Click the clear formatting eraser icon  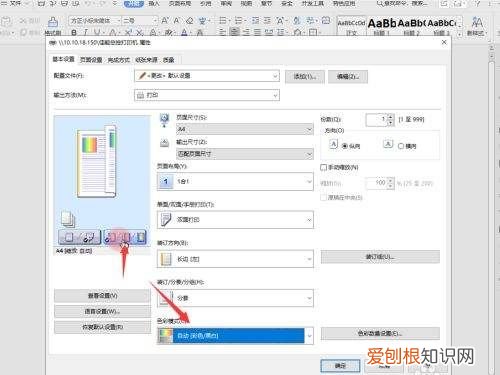click(190, 21)
